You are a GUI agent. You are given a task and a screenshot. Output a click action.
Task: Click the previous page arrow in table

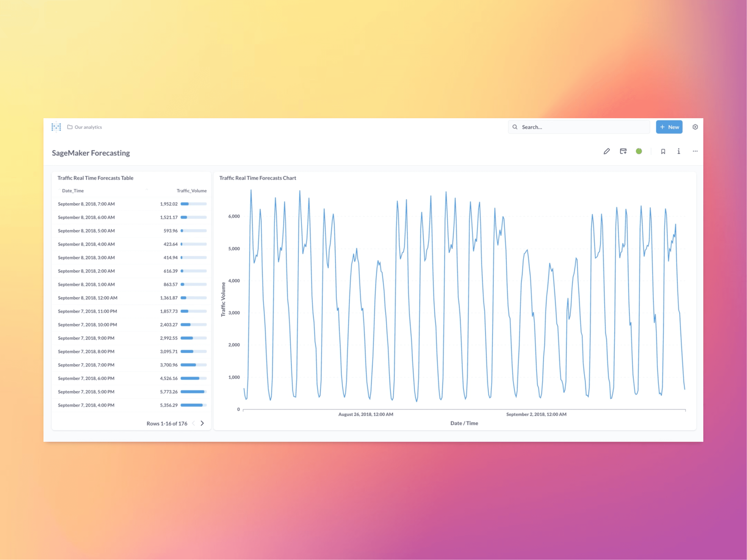pyautogui.click(x=193, y=423)
